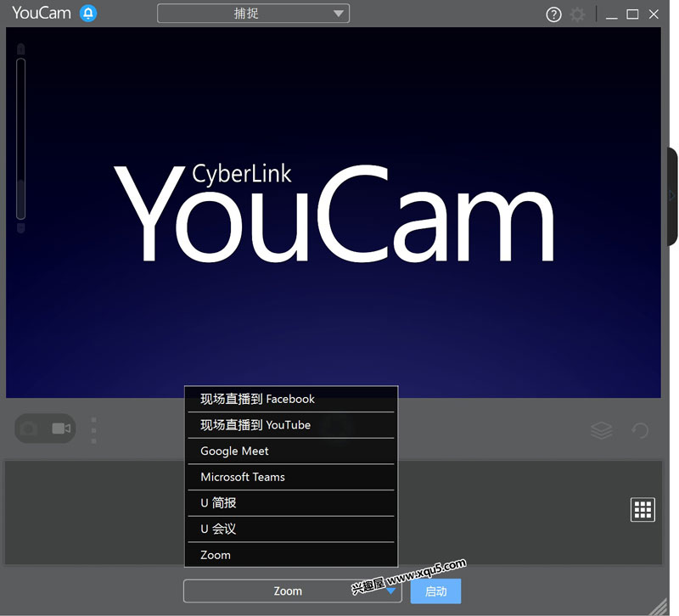The height and width of the screenshot is (616, 679).
Task: Choose Microsoft Teams in the list
Action: [291, 477]
